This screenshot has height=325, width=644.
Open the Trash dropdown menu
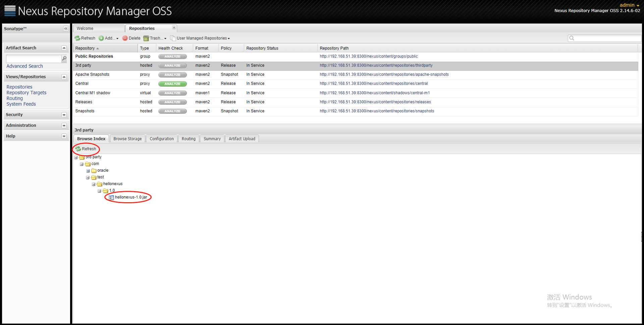click(155, 38)
